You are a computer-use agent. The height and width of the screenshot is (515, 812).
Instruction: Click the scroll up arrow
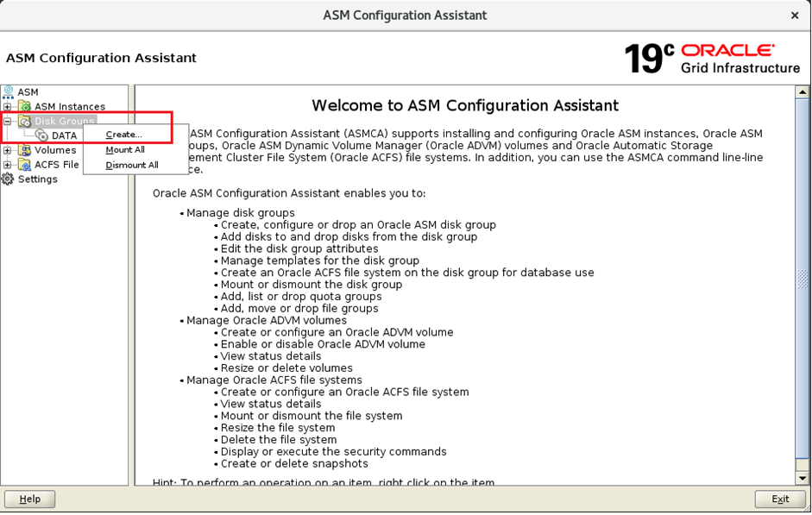803,92
